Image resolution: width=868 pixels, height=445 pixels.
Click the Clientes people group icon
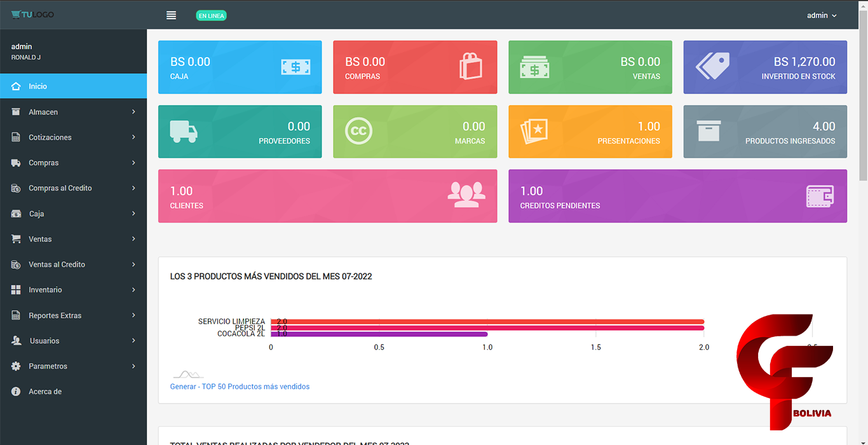466,195
